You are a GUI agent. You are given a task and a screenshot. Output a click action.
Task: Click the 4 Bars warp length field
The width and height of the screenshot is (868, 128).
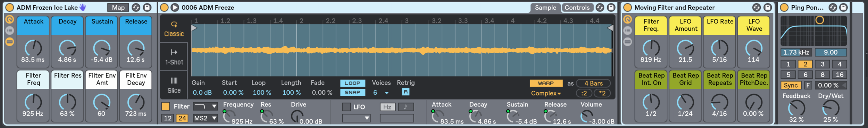coord(593,83)
